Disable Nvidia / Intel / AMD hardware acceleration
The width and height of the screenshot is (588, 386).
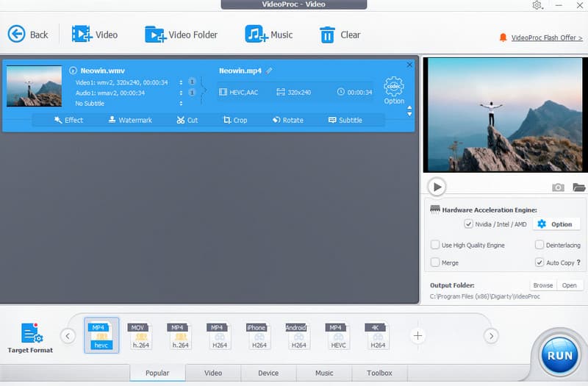pyautogui.click(x=469, y=224)
